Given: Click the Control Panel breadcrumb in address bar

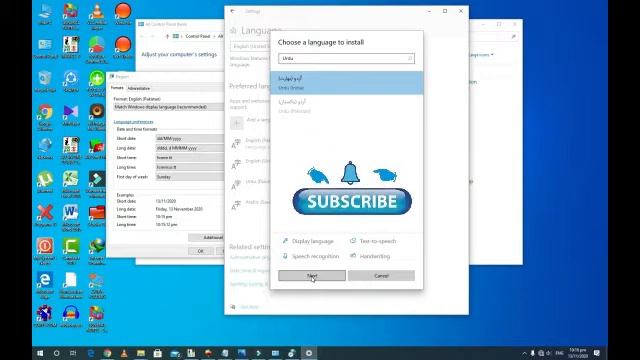Looking at the screenshot, I should pyautogui.click(x=198, y=36).
